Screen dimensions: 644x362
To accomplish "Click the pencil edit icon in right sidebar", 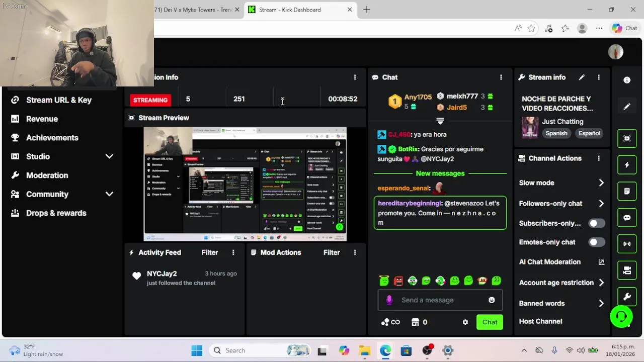I will [x=627, y=107].
